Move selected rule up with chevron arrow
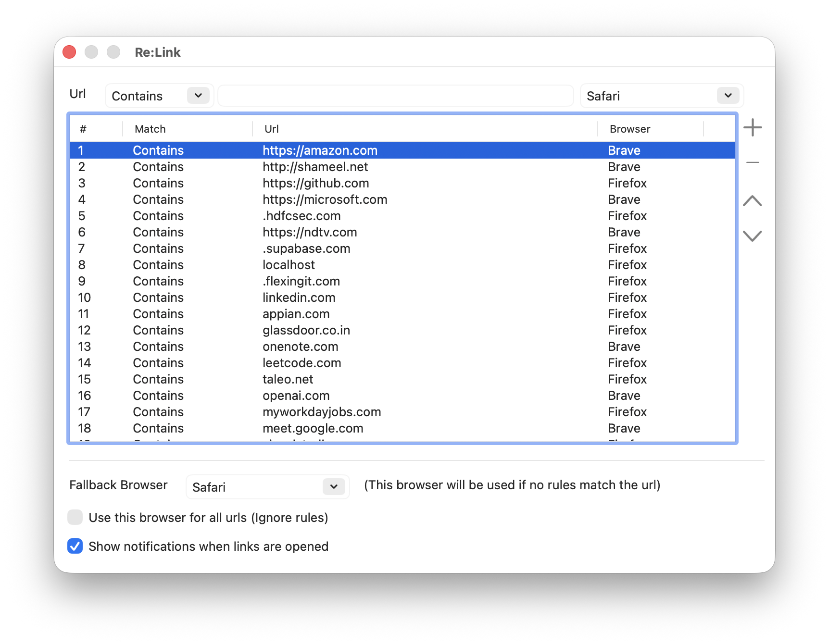This screenshot has height=644, width=829. [752, 201]
